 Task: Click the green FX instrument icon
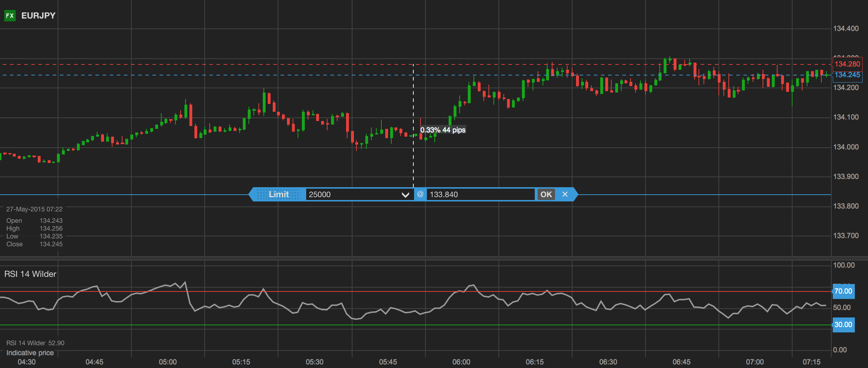[x=10, y=16]
